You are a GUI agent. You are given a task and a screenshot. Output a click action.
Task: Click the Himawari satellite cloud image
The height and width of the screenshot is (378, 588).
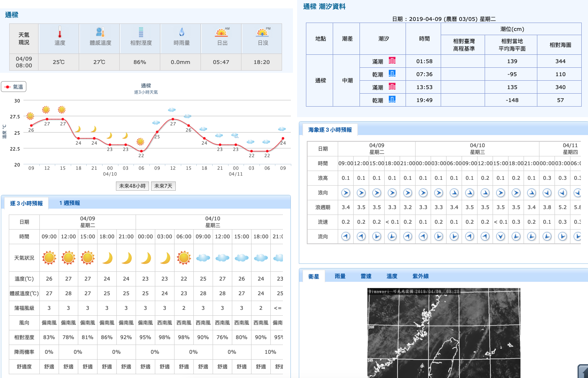(444, 333)
